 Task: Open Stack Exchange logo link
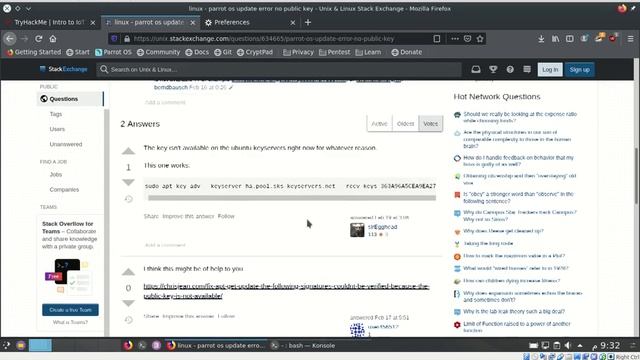63,69
